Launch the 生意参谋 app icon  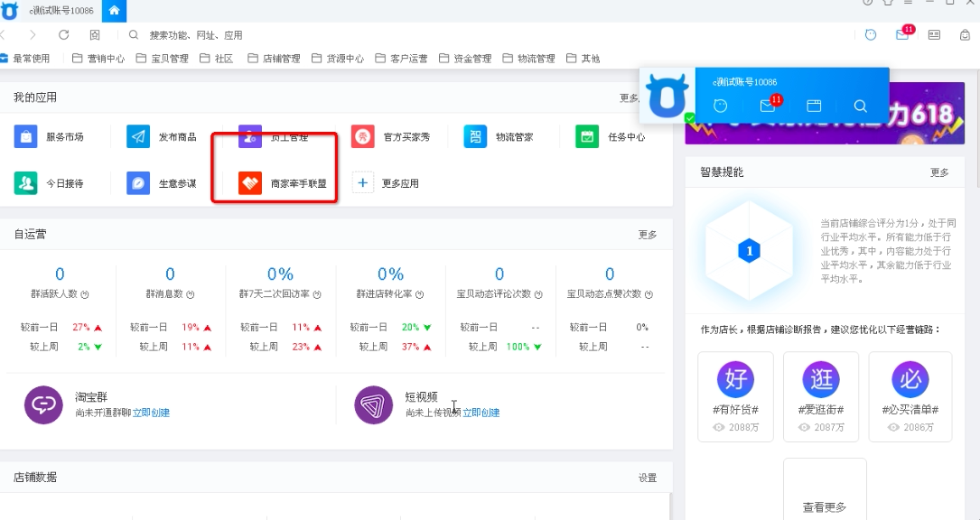[138, 183]
